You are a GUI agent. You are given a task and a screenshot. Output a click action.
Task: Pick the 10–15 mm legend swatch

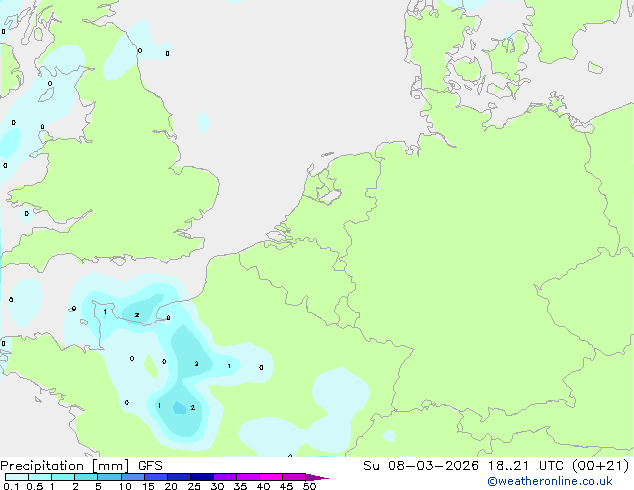click(133, 477)
